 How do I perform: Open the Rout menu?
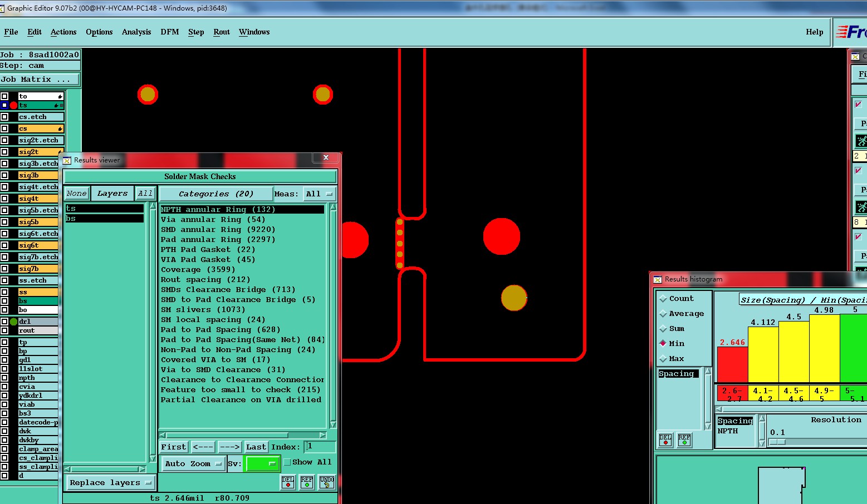[222, 32]
